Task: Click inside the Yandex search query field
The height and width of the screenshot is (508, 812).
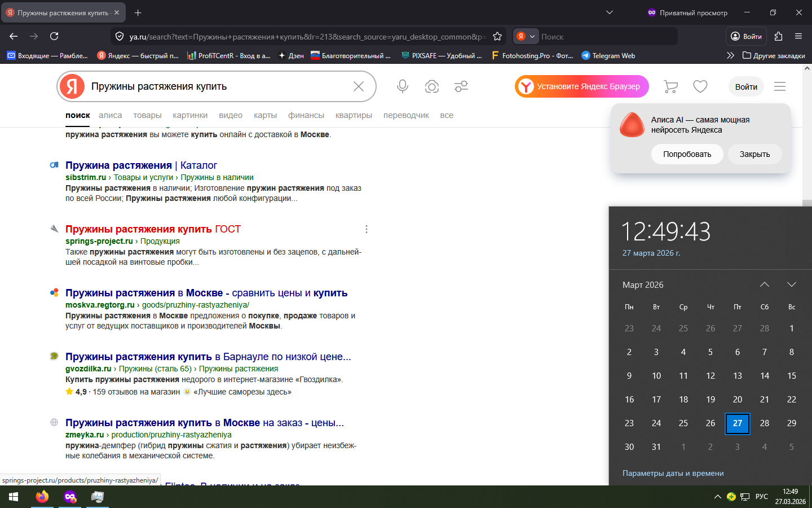Action: (217, 86)
